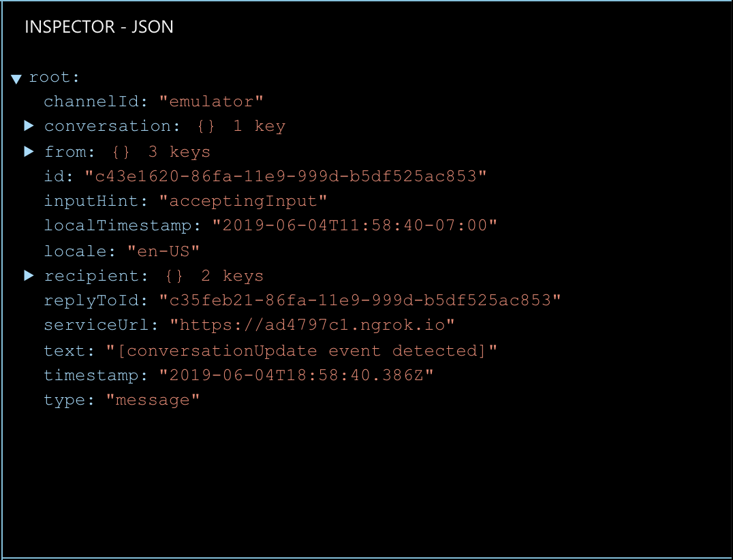Click the INSPECTOR - JSON header label

99,27
